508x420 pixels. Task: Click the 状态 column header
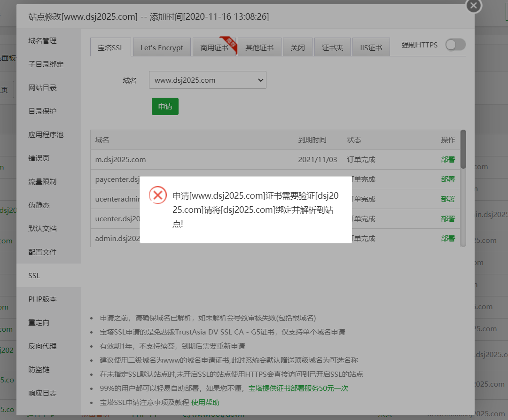pyautogui.click(x=354, y=140)
